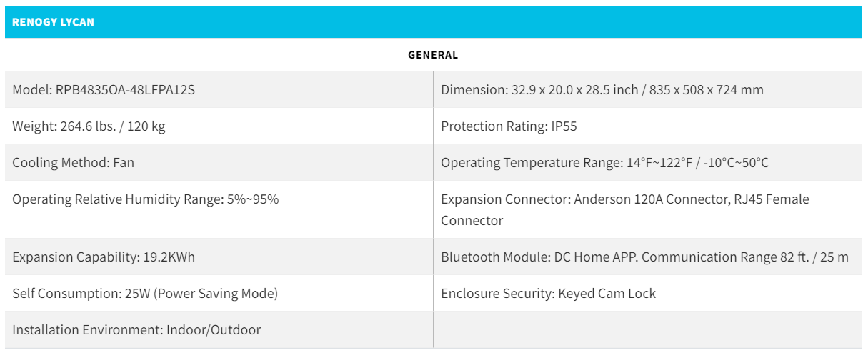Select the Operating Temperature Range cell
868x353 pixels.
pyautogui.click(x=604, y=163)
